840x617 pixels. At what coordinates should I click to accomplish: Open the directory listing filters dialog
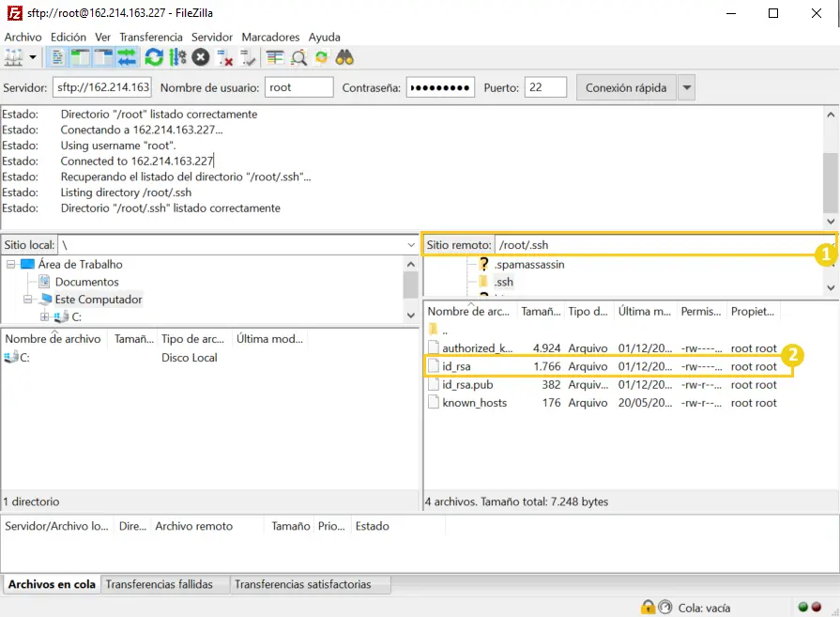[x=275, y=57]
